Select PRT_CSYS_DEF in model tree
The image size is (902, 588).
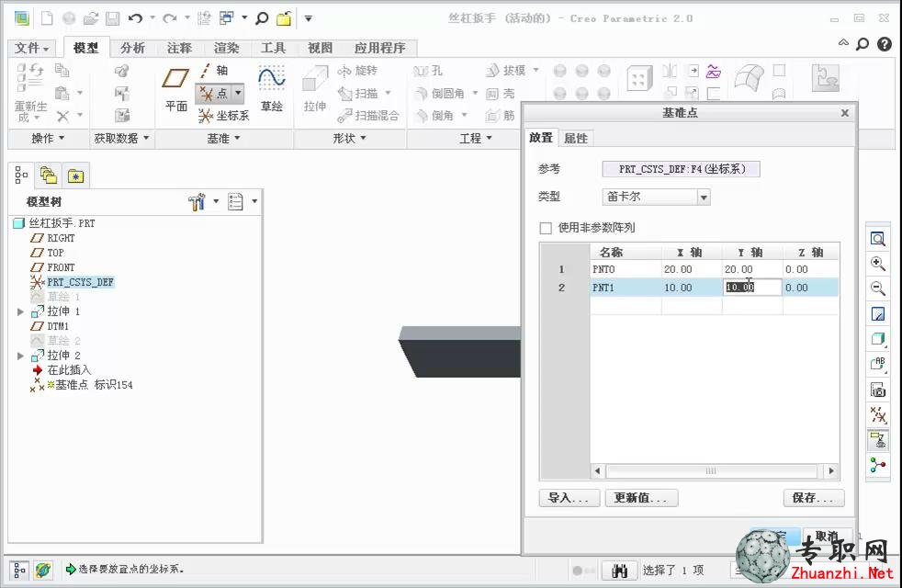[80, 282]
